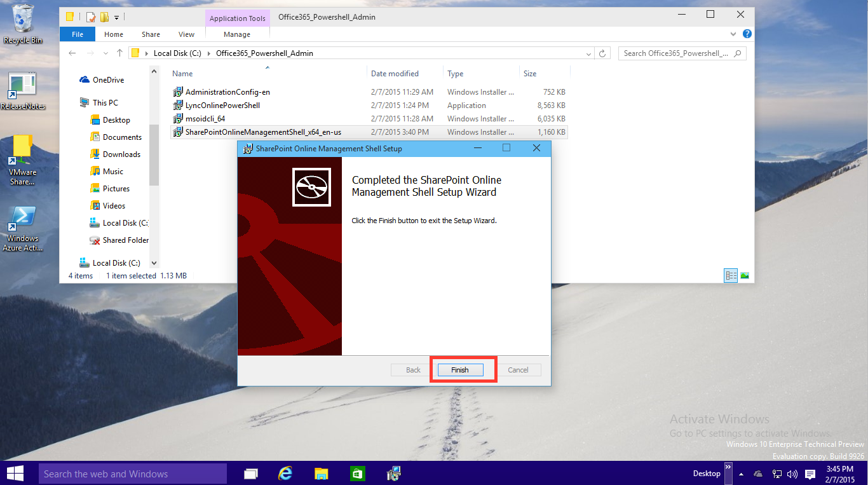Click the Recycle Bin desktop icon
The image size is (868, 485).
point(23,24)
